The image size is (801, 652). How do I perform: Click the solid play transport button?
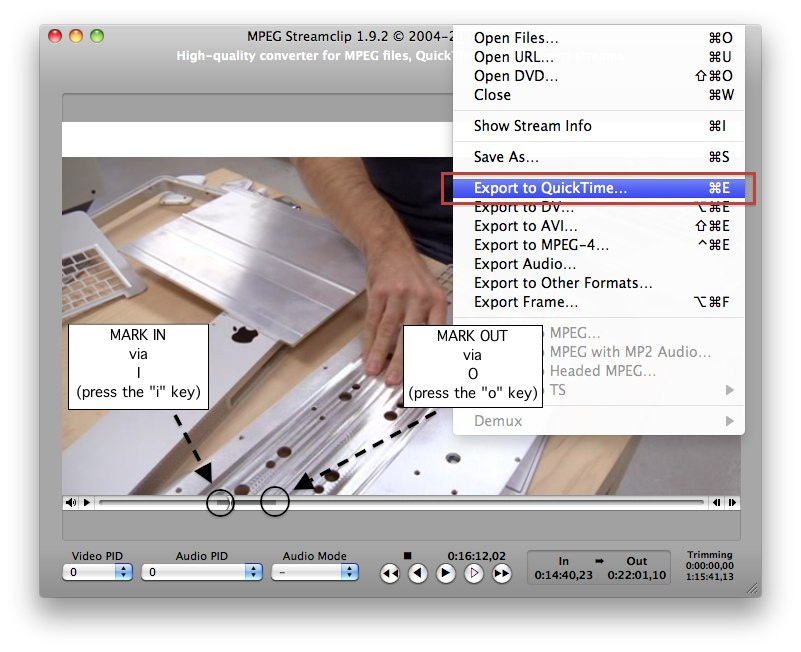click(445, 574)
